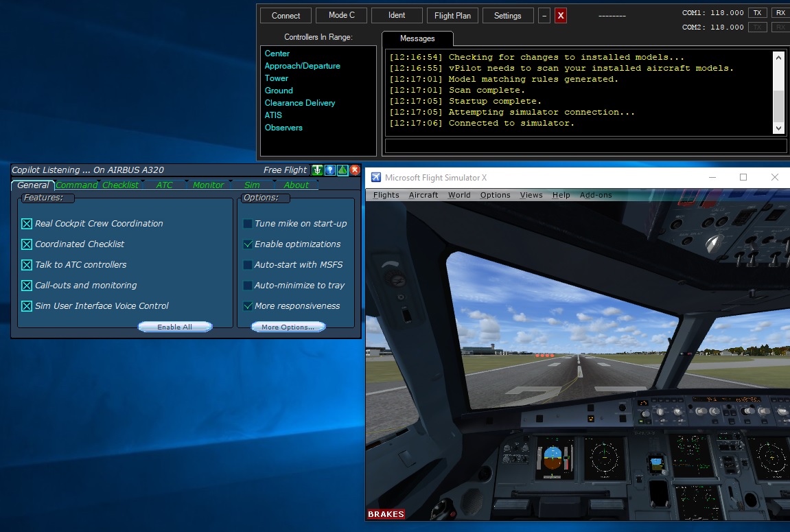The image size is (790, 532).
Task: Open the Views menu in Flight Simulator
Action: pos(531,195)
